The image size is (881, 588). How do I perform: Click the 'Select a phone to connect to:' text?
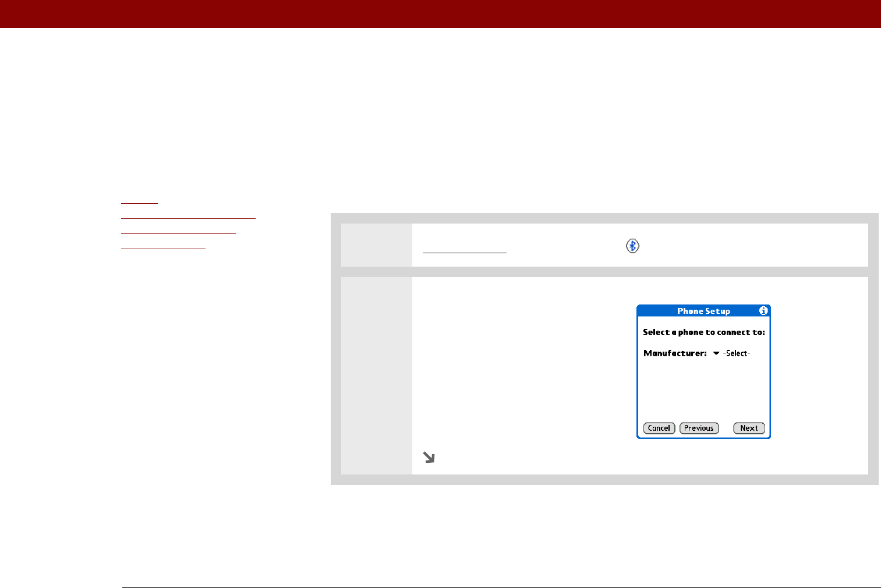coord(704,332)
